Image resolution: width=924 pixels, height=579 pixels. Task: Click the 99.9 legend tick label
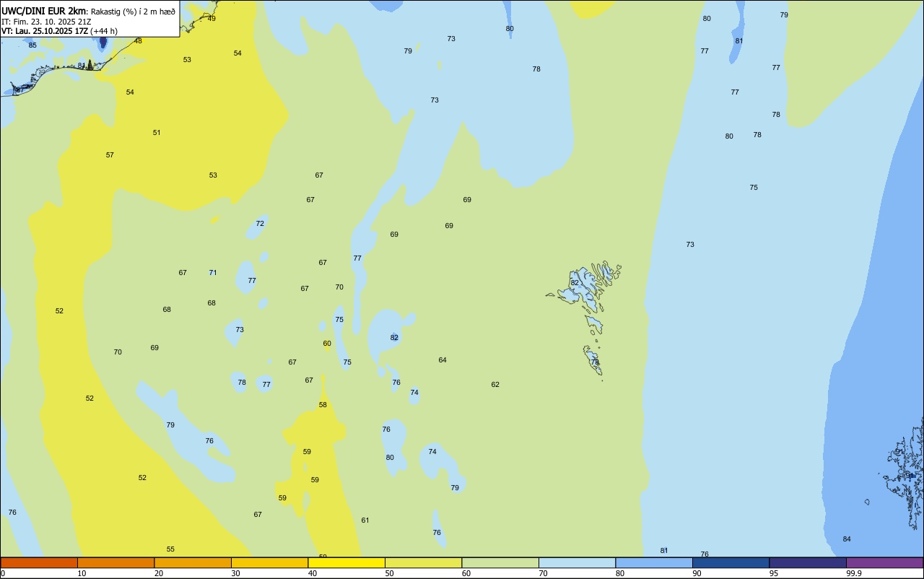click(854, 573)
